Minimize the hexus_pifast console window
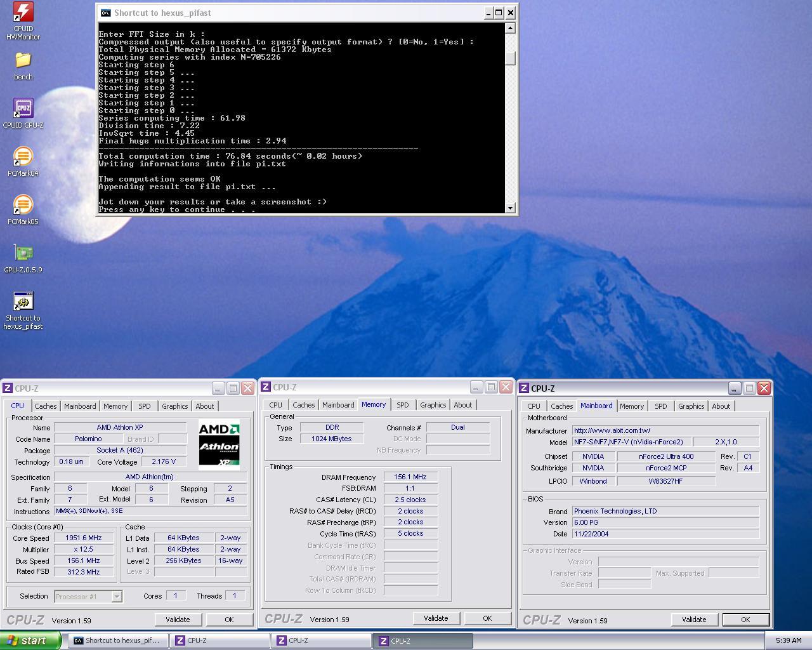The height and width of the screenshot is (650, 812). pyautogui.click(x=488, y=13)
